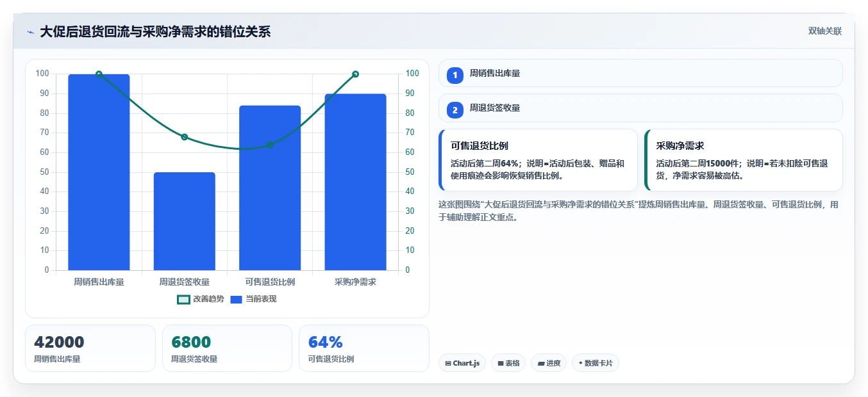Open the 采购净需求 info card
Viewport: 868px width, 397px height.
tap(743, 160)
